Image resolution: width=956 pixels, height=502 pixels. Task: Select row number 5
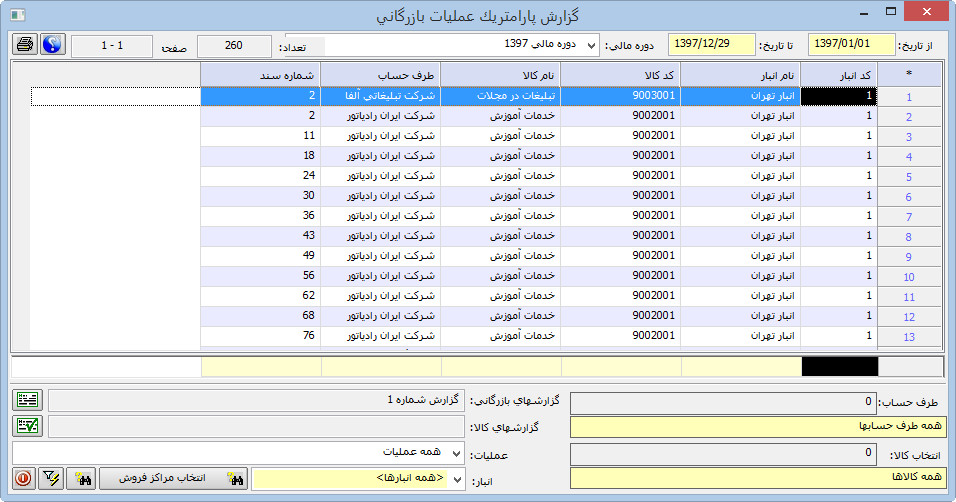pos(909,177)
